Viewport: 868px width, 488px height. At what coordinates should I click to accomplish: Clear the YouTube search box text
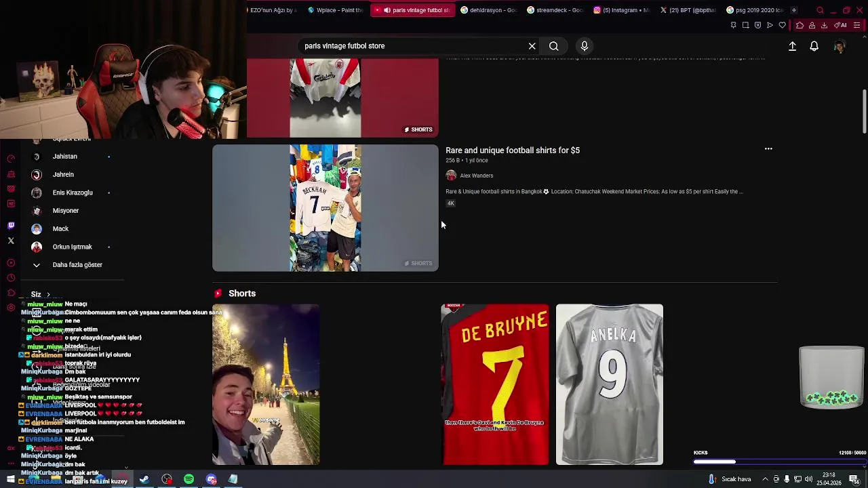(x=532, y=46)
